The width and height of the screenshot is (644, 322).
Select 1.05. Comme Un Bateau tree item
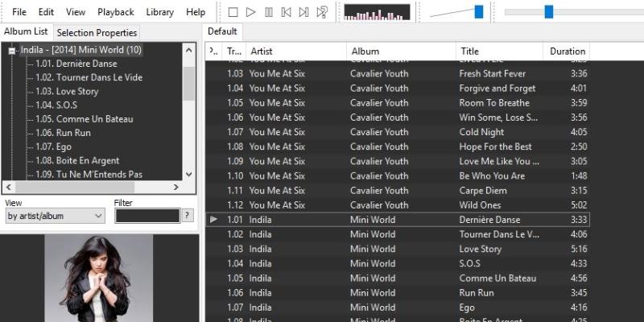pos(85,119)
